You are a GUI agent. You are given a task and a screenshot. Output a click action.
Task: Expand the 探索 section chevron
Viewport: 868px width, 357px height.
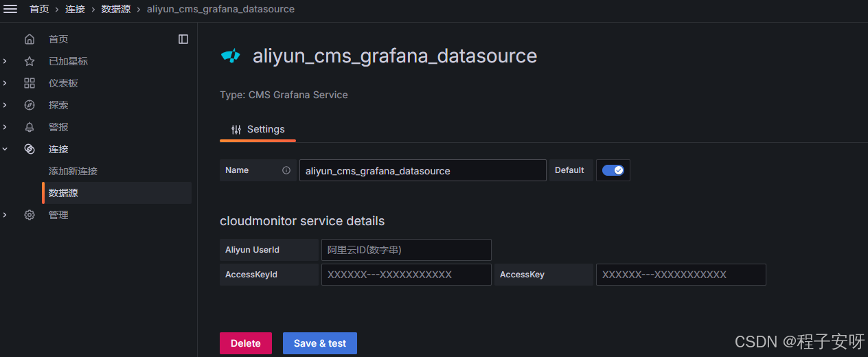(5, 105)
